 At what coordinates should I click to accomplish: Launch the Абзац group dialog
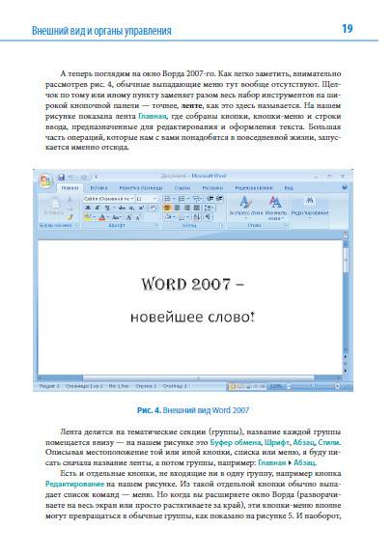221,225
